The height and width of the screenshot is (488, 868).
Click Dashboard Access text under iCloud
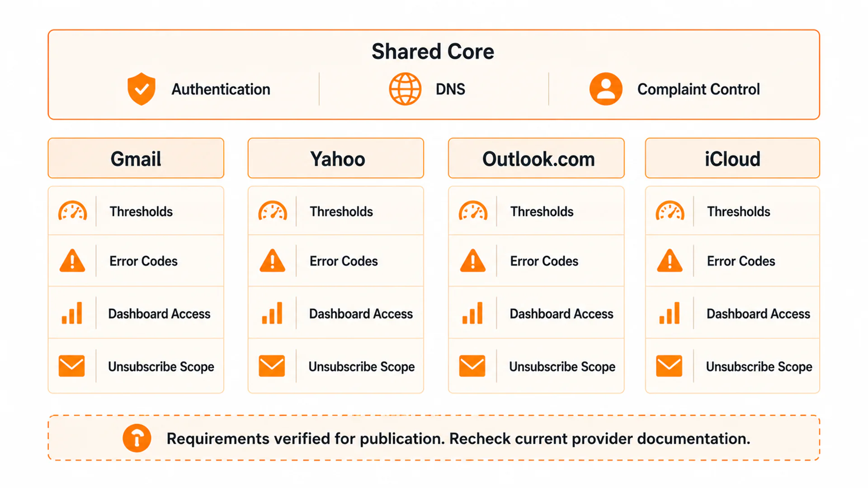click(759, 314)
